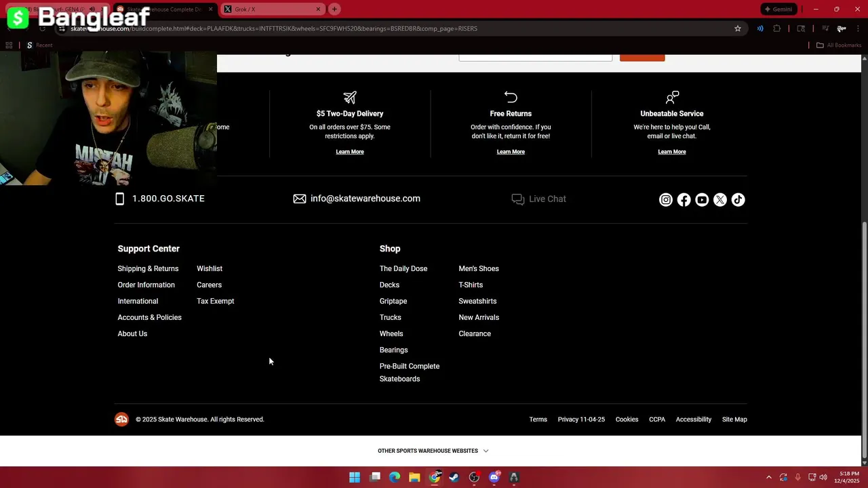Viewport: 868px width, 488px height.
Task: Browse the Griptape shop link
Action: pos(393,302)
